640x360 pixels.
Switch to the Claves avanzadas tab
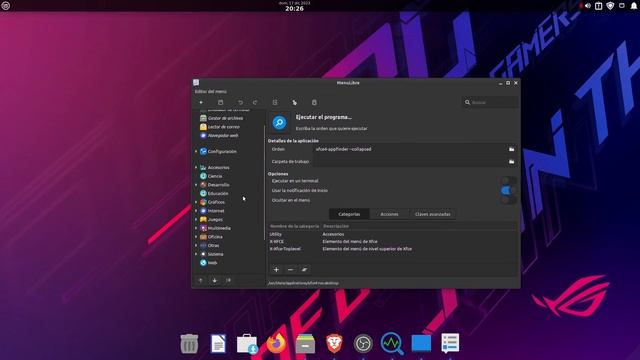433,214
